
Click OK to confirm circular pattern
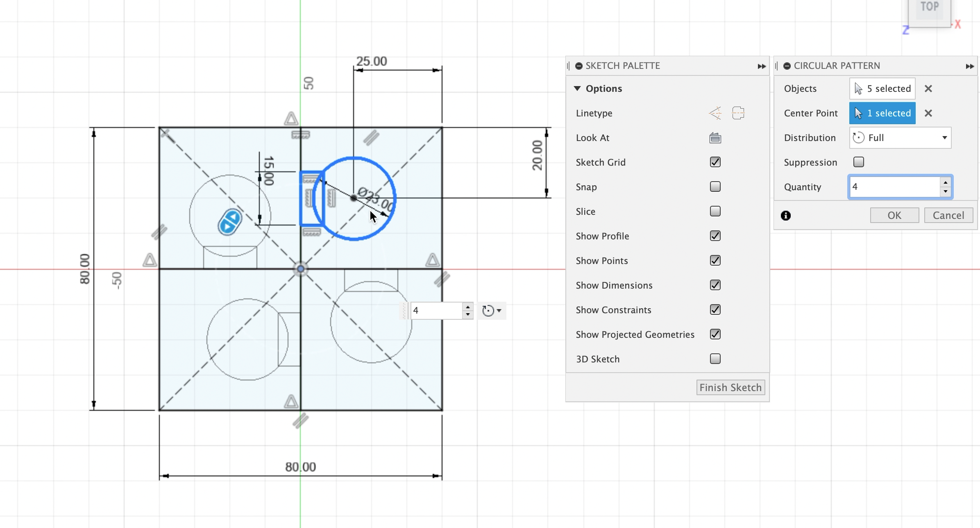click(x=894, y=215)
